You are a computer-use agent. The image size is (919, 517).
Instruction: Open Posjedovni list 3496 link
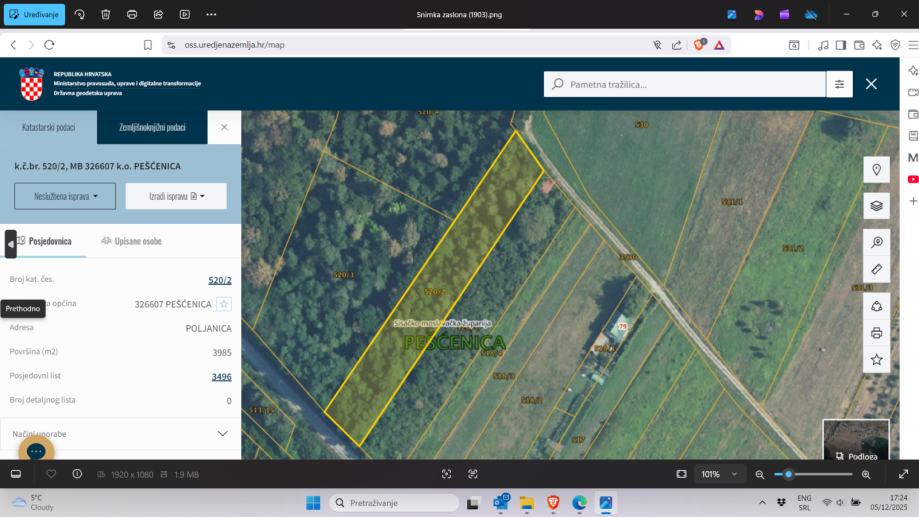click(x=221, y=377)
